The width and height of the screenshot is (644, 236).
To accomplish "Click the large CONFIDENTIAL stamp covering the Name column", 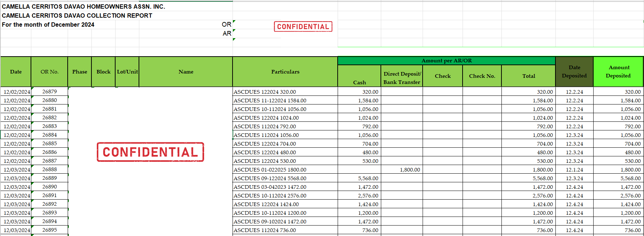I will 150,152.
